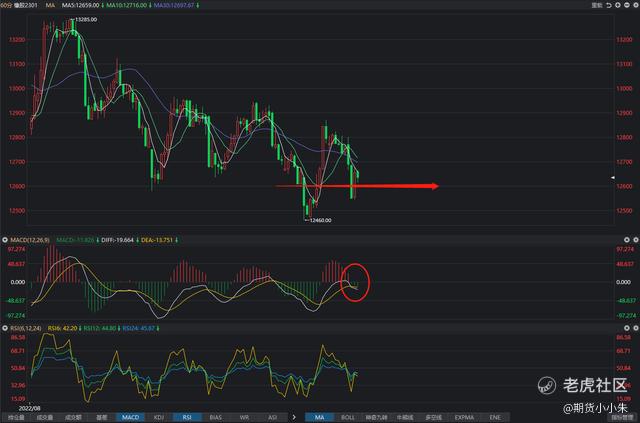The height and width of the screenshot is (423, 640).
Task: Click the MA10:12716.00 value in the header
Action: [126, 5]
